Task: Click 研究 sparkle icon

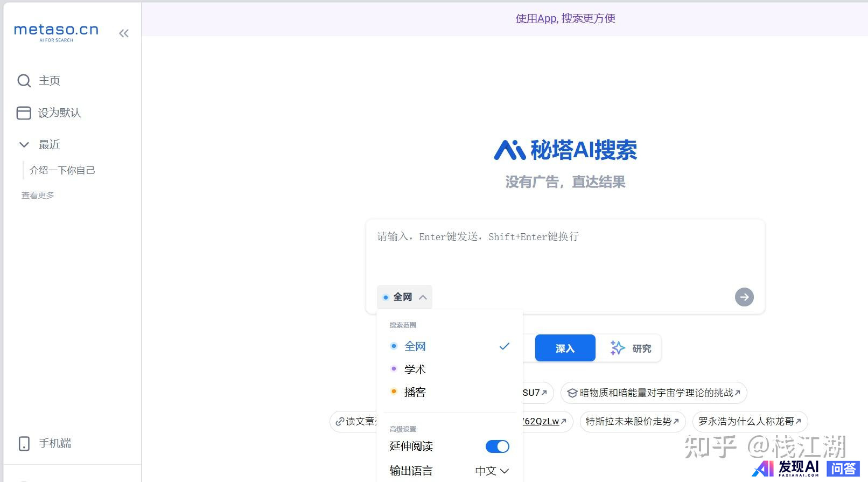Action: (617, 348)
